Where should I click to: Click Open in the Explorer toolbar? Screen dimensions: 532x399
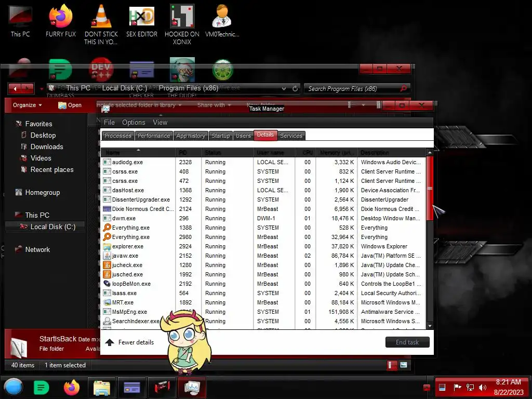point(70,105)
